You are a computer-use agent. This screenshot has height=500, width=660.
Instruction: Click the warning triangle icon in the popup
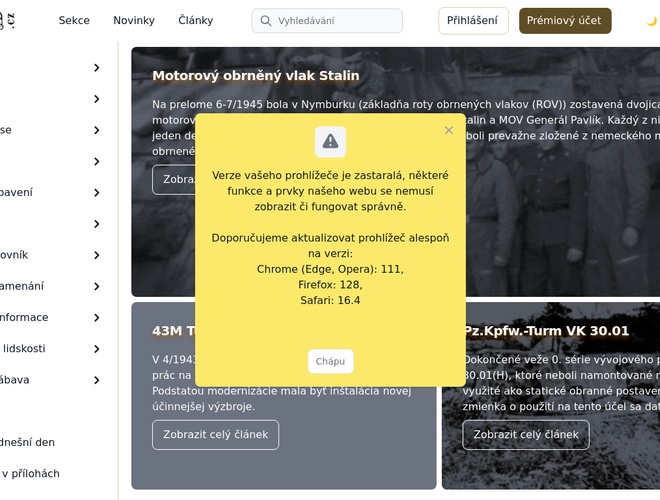tap(330, 141)
